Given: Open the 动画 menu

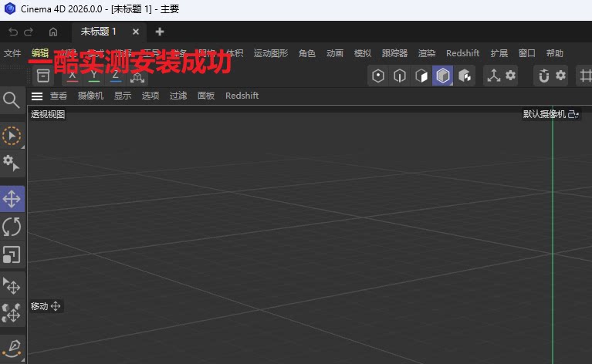Looking at the screenshot, I should click(x=335, y=53).
